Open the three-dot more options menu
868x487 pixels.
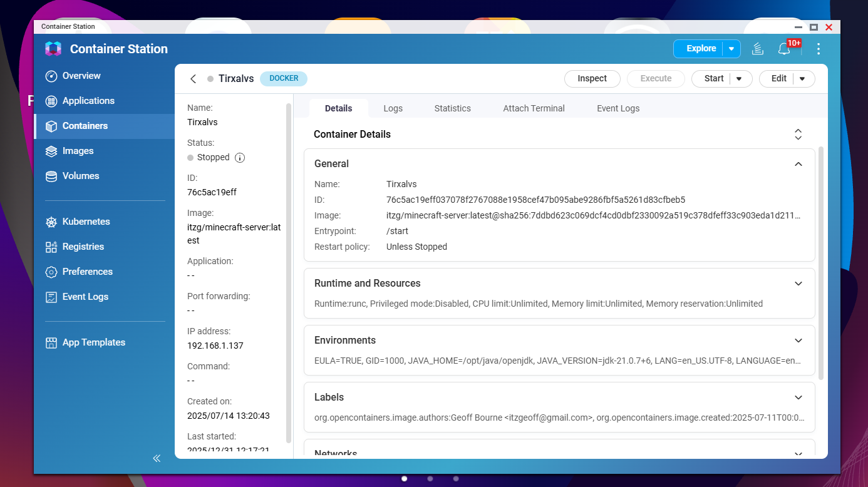click(x=819, y=49)
